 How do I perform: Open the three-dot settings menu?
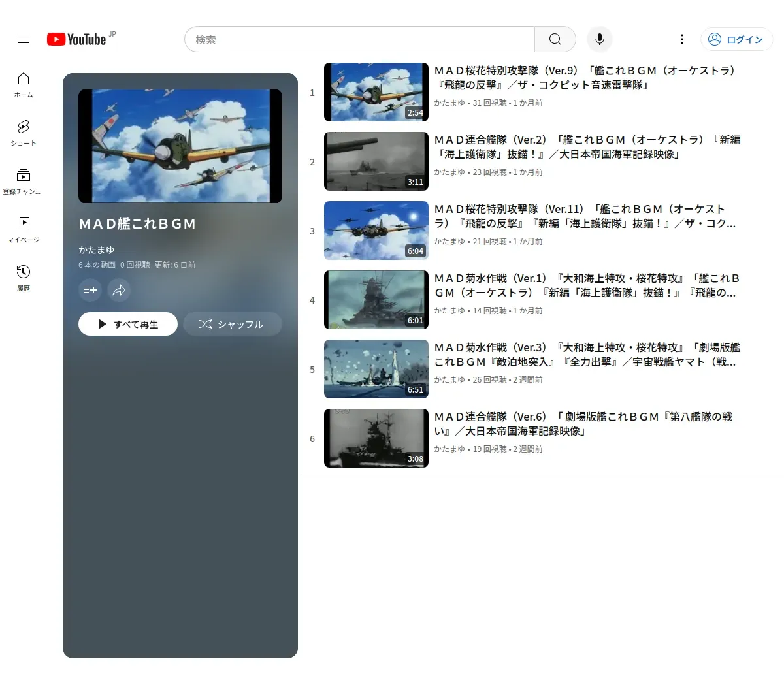681,39
